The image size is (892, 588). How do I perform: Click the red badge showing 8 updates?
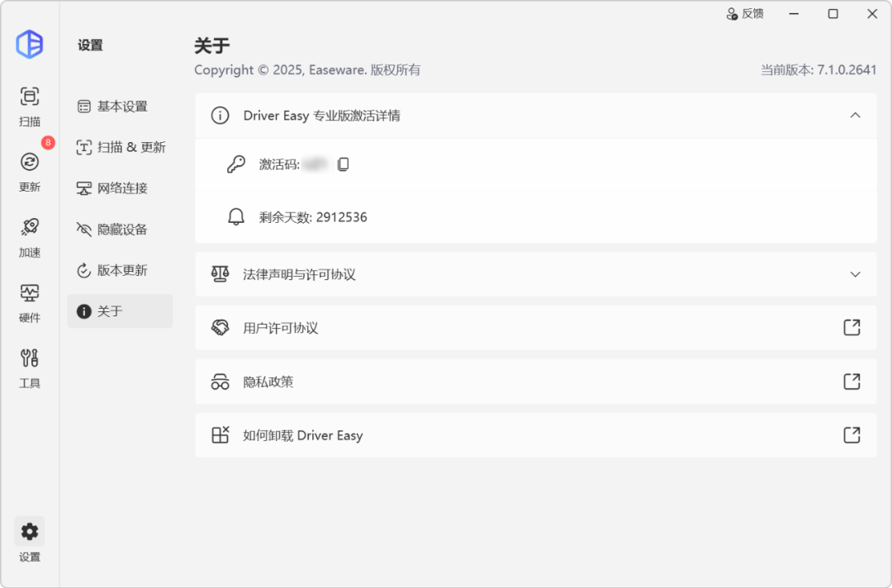(49, 142)
